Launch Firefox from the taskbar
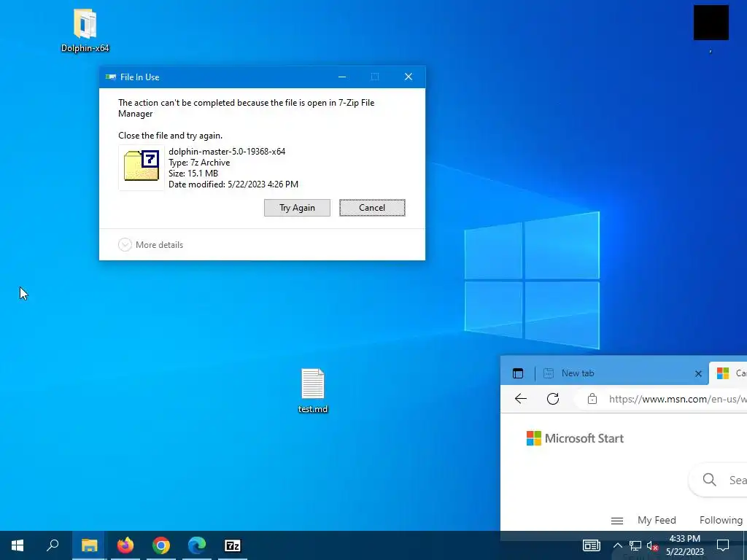 [x=125, y=545]
